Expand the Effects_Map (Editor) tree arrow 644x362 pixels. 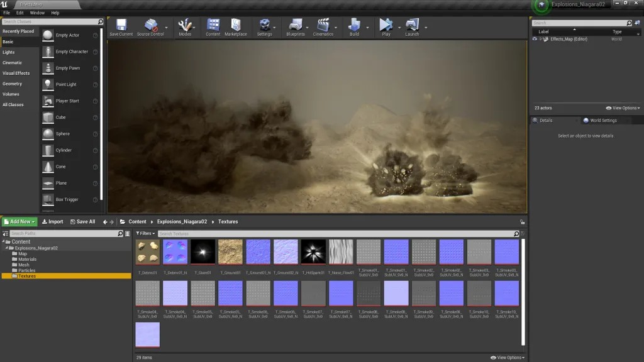point(540,39)
